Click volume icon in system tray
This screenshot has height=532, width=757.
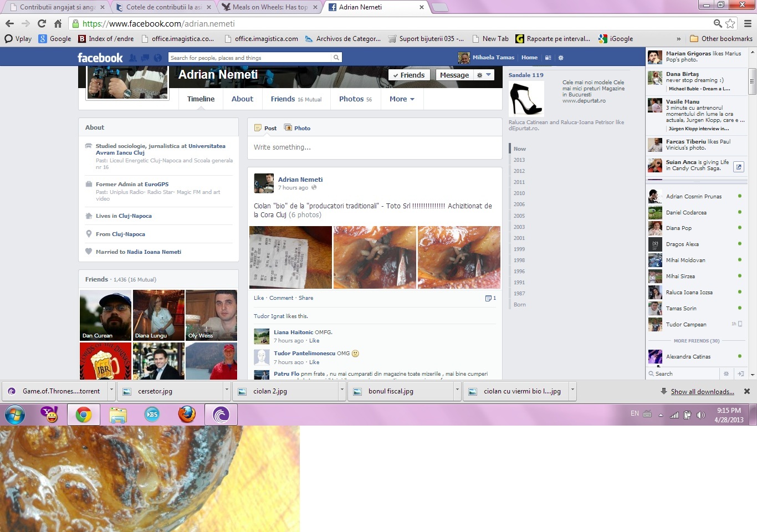coord(700,415)
